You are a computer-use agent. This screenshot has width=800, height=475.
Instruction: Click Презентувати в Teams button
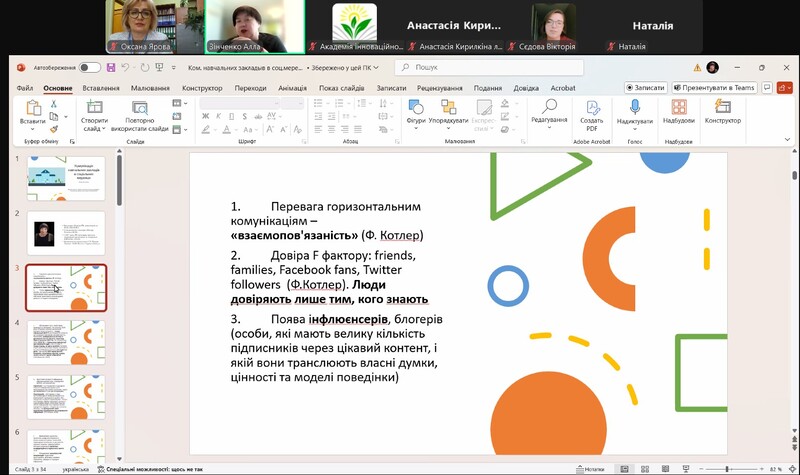point(714,88)
